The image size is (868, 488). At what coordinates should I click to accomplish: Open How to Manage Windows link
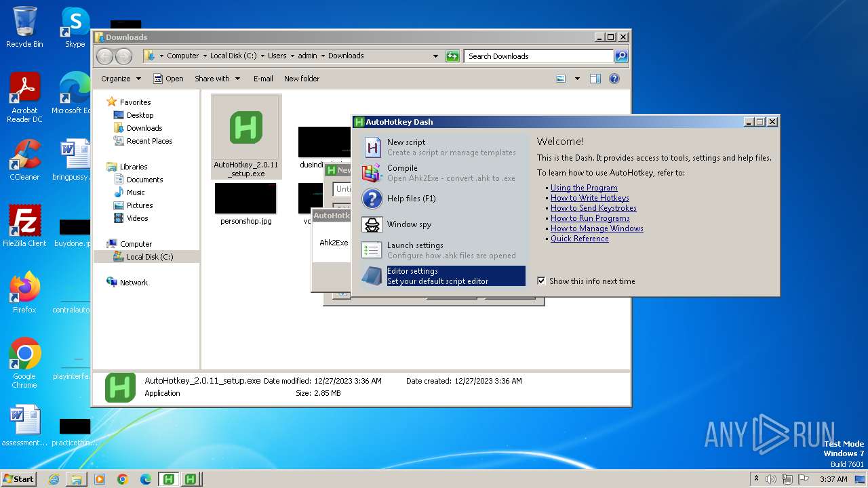[597, 228]
